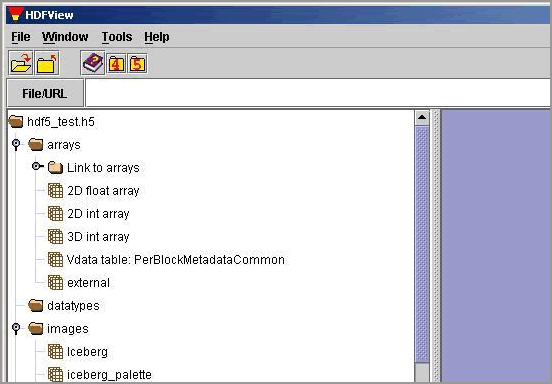Select the 2D int array label
Image resolution: width=552 pixels, height=384 pixels.
[x=98, y=214]
